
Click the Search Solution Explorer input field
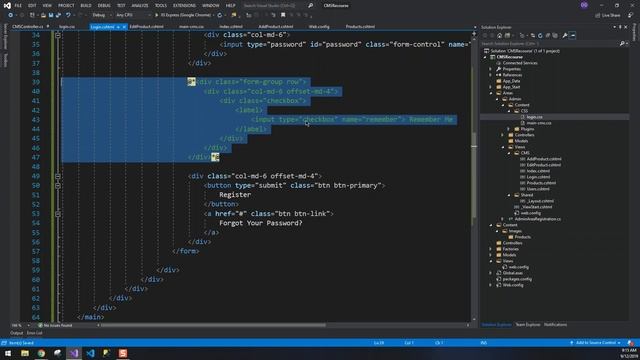[x=550, y=43]
